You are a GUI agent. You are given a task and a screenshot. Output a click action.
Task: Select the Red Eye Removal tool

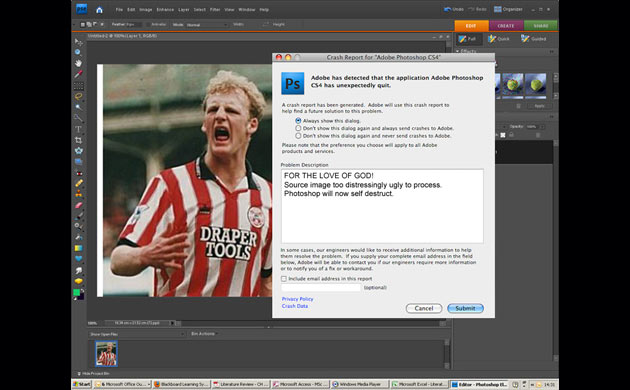[x=78, y=173]
